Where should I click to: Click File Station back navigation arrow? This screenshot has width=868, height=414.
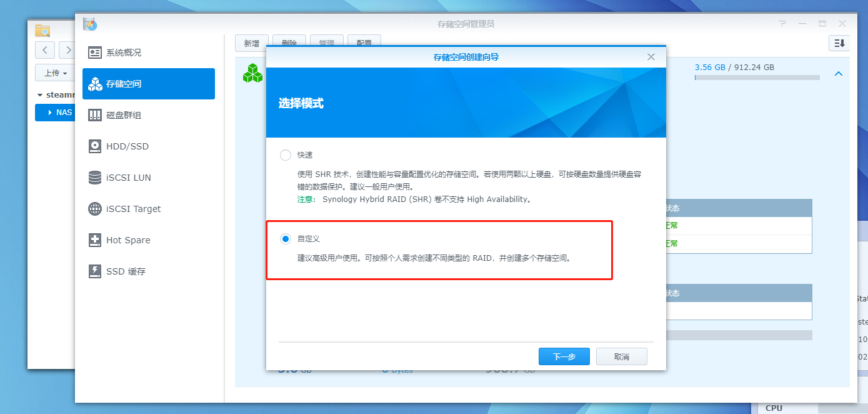pos(45,50)
